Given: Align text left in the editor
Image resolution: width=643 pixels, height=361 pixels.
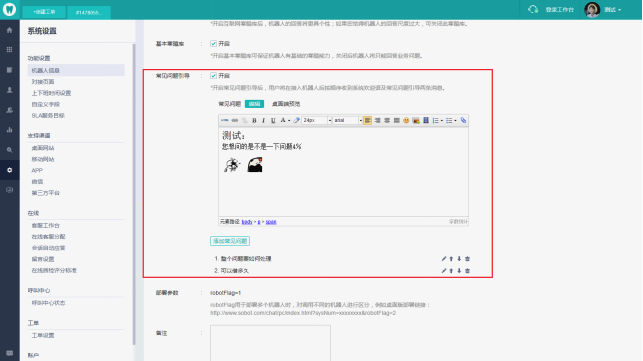Looking at the screenshot, I should 367,120.
